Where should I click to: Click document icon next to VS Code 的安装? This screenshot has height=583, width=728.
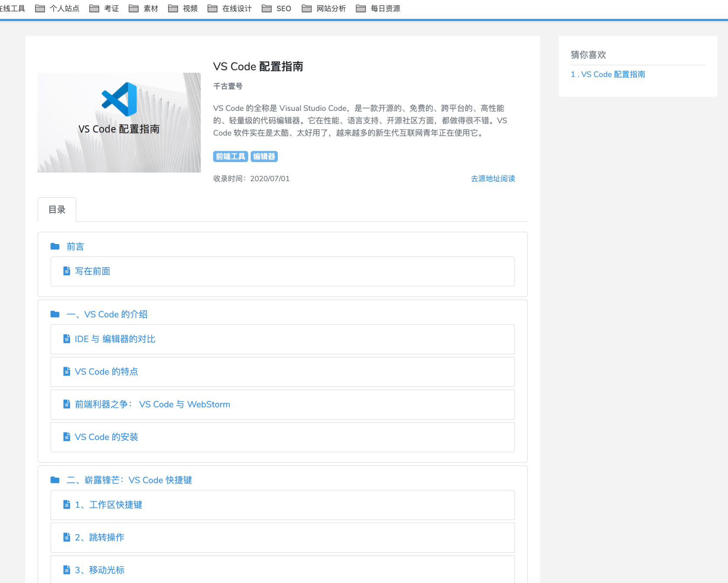67,437
